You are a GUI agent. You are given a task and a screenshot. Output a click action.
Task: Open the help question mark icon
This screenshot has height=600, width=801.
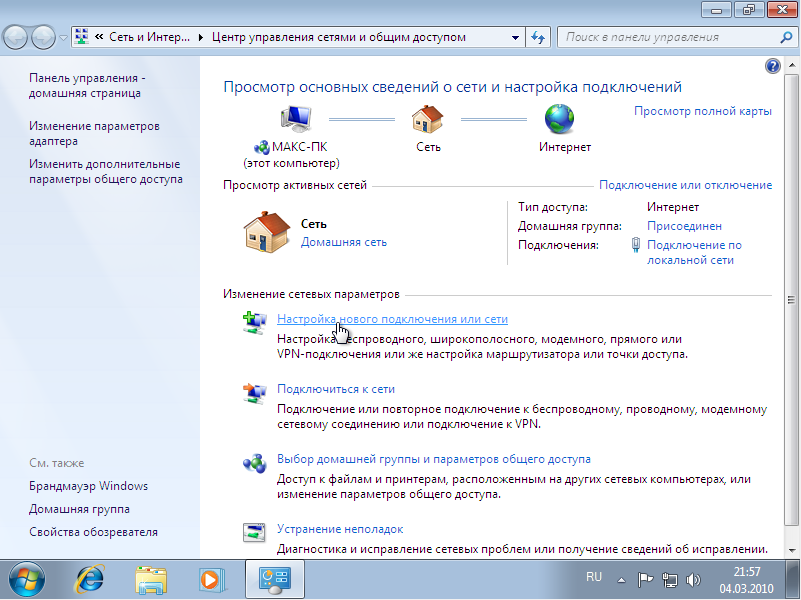pyautogui.click(x=772, y=66)
